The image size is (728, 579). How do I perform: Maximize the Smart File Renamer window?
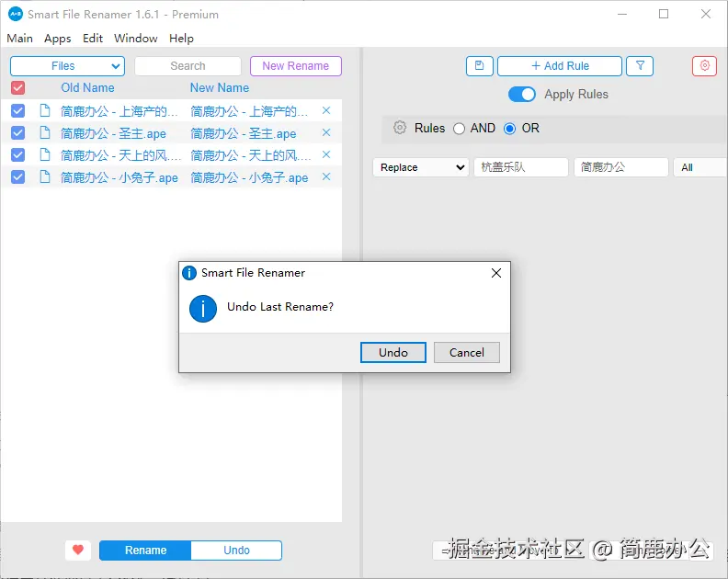(x=664, y=15)
